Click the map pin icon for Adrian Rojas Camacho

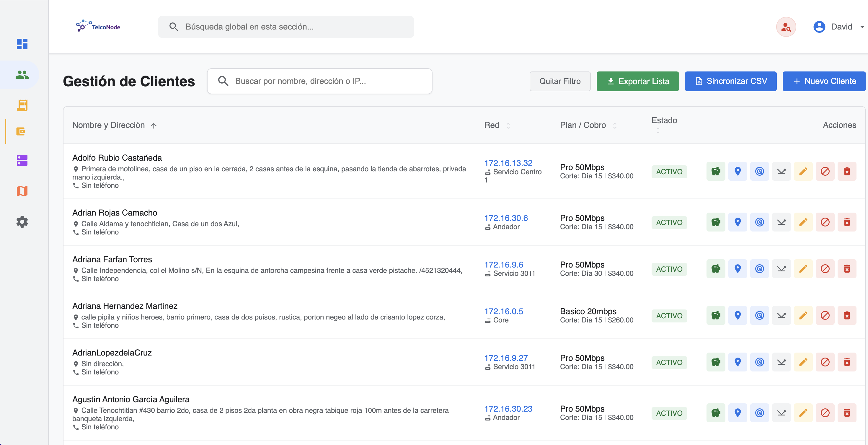[x=737, y=222]
